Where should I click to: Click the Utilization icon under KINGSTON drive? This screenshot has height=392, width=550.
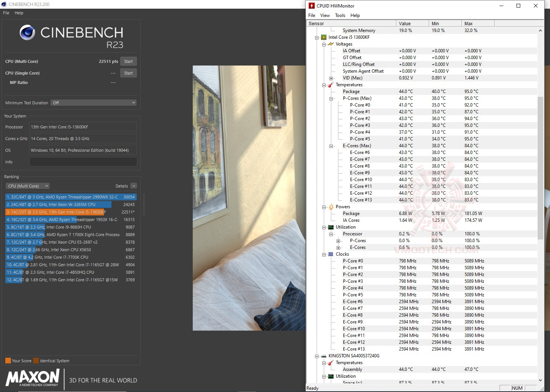click(x=331, y=376)
